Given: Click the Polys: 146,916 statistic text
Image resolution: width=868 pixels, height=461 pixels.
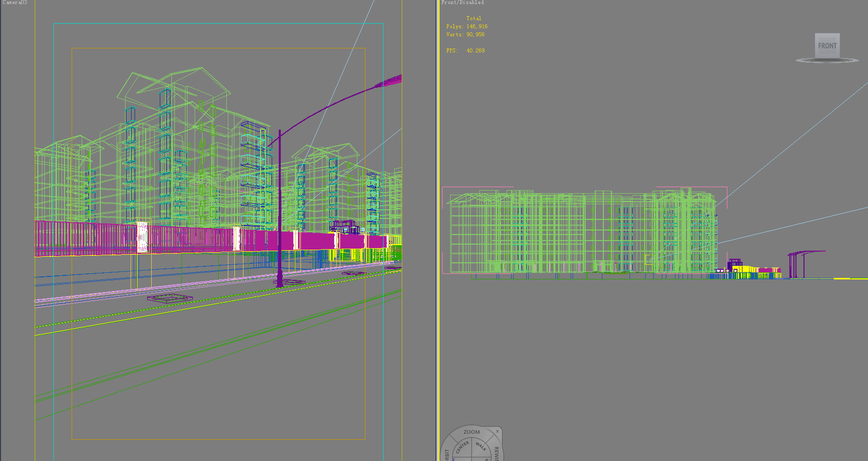Looking at the screenshot, I should (x=467, y=26).
